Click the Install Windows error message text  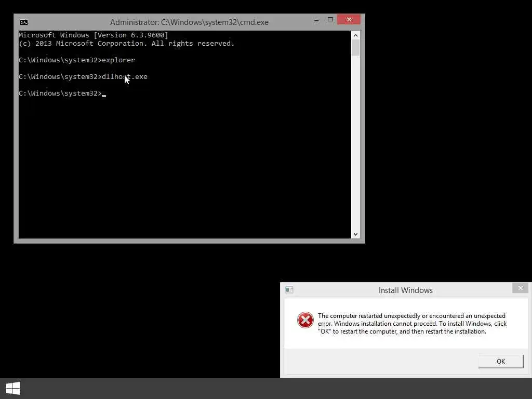tap(412, 324)
